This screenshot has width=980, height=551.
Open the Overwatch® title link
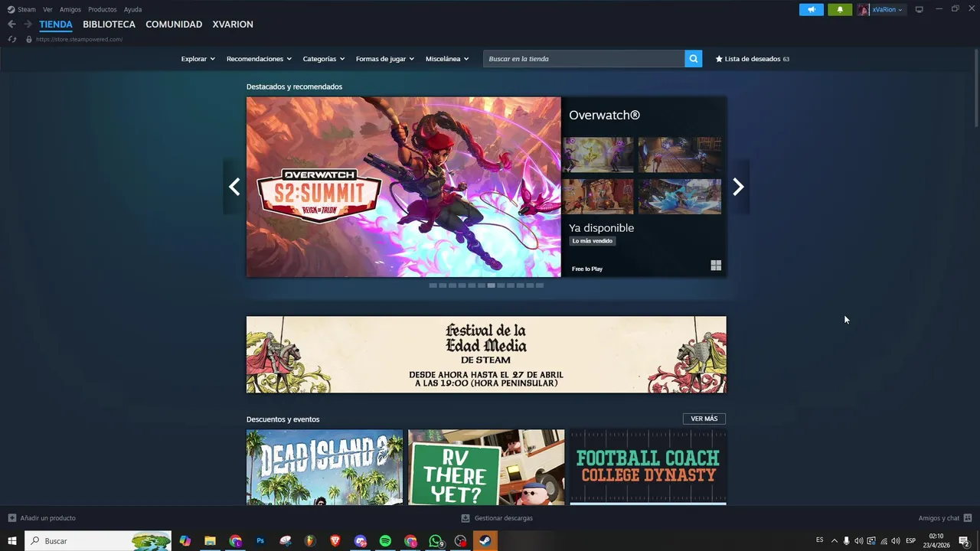pos(604,115)
